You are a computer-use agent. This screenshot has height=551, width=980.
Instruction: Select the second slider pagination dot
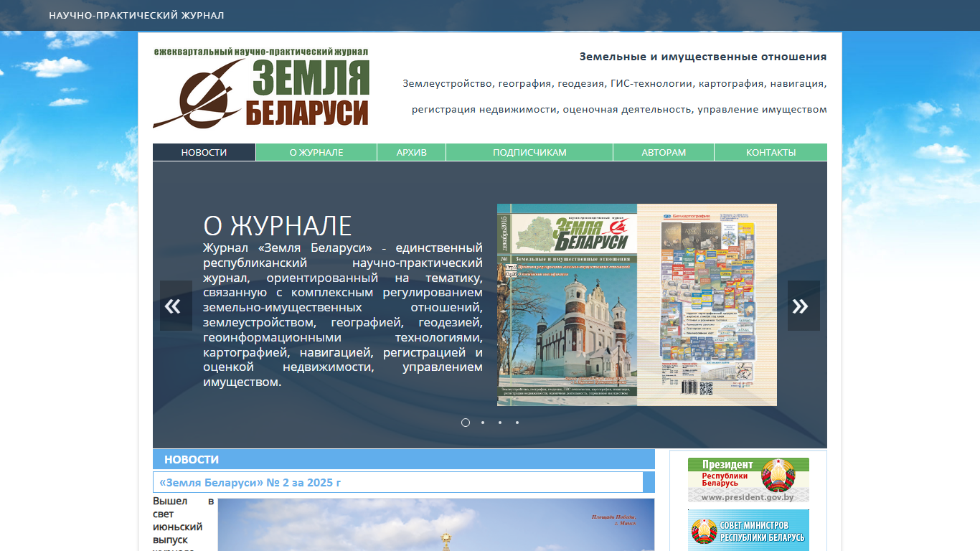pos(483,423)
